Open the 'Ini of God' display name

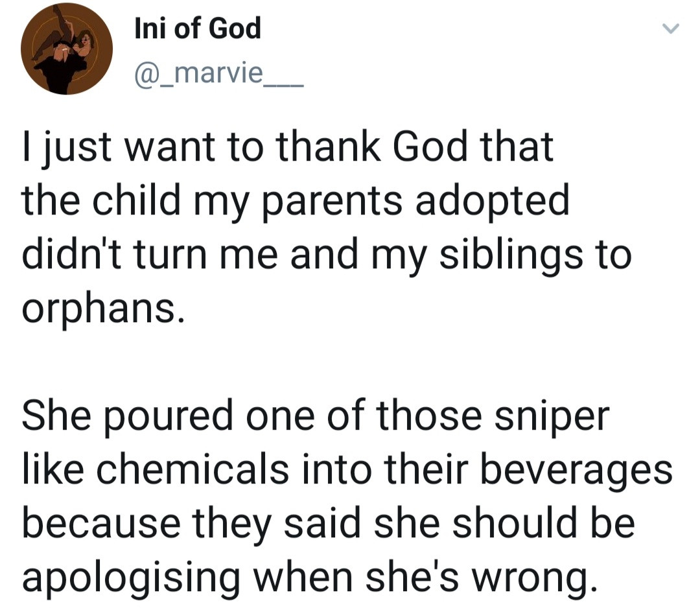pyautogui.click(x=197, y=29)
